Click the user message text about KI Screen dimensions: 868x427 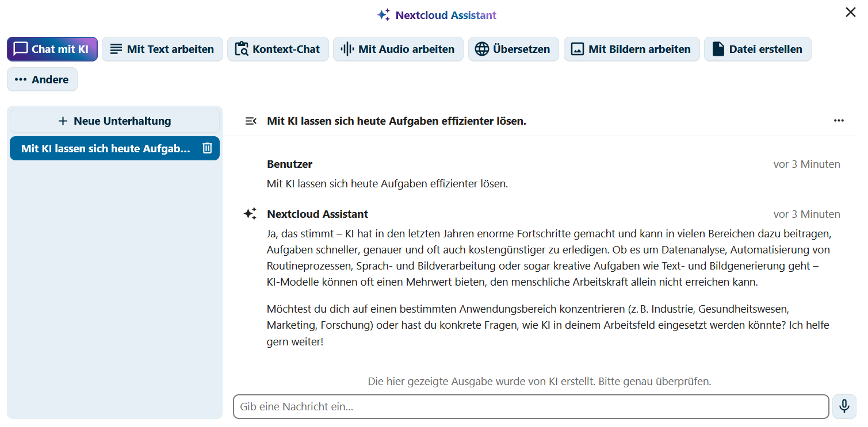(x=387, y=184)
